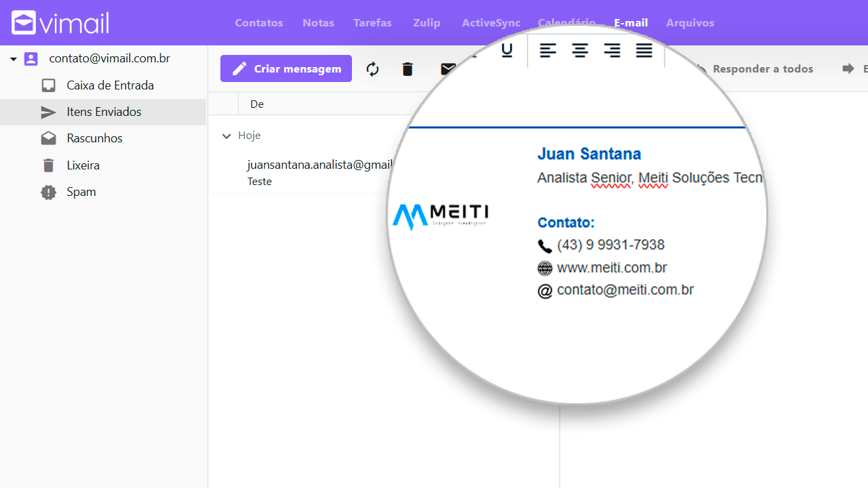This screenshot has width=868, height=488.
Task: Click the drafts envelope icon
Action: (x=48, y=138)
